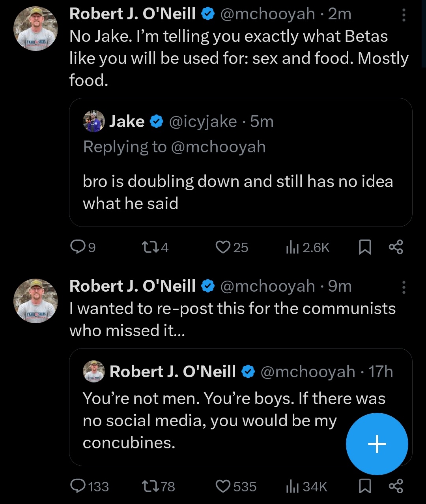The width and height of the screenshot is (426, 504).
Task: Open Robert J. O'Neill's avatar on top tweet
Action: [x=35, y=28]
